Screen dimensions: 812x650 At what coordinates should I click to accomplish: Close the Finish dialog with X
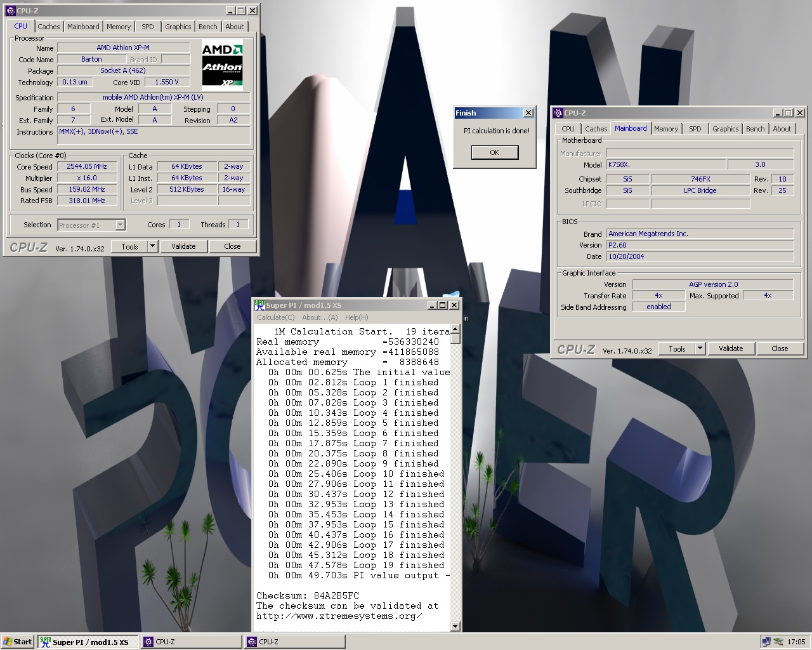pyautogui.click(x=528, y=113)
